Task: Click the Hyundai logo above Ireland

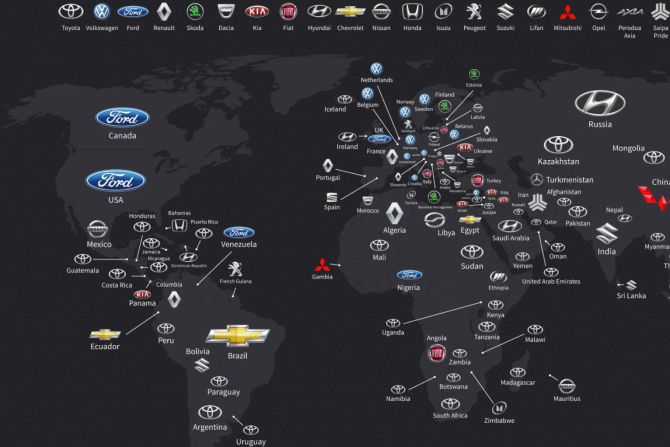Action: click(x=347, y=137)
